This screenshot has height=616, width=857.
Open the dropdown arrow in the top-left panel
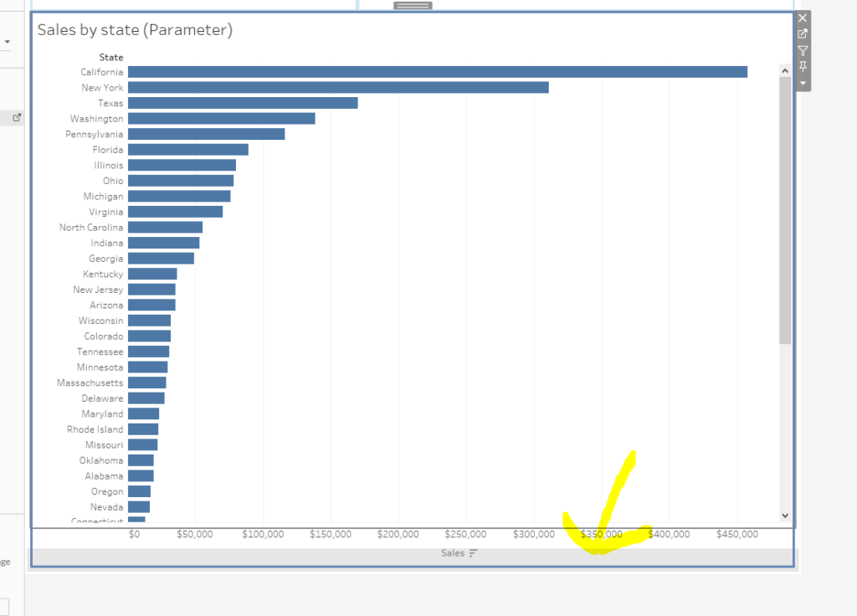7,40
